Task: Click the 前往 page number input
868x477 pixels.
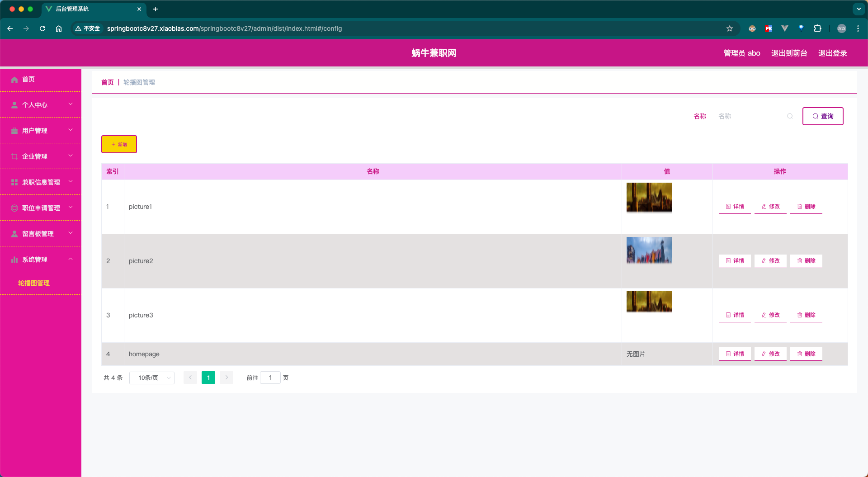Action: tap(270, 378)
